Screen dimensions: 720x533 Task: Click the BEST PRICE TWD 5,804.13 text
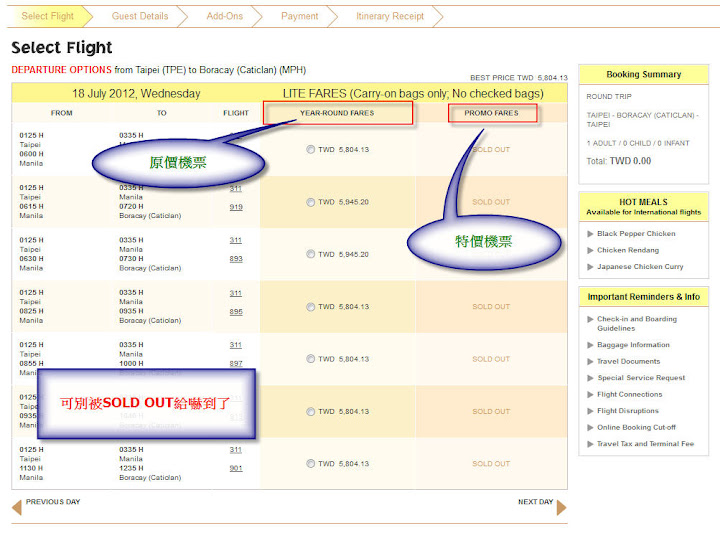[x=519, y=78]
